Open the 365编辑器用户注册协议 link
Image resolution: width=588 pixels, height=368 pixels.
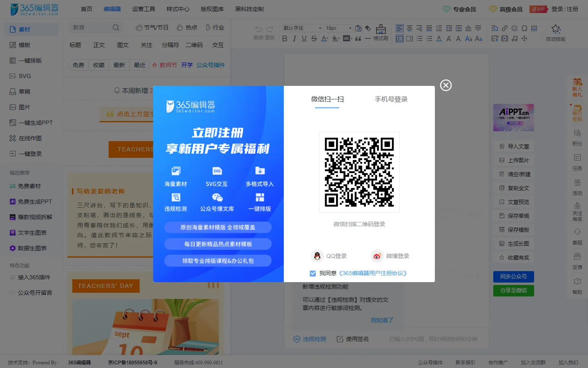(372, 274)
